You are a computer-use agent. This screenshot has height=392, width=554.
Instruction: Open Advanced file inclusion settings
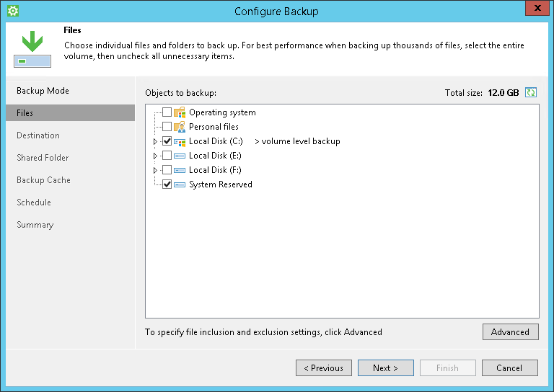510,331
